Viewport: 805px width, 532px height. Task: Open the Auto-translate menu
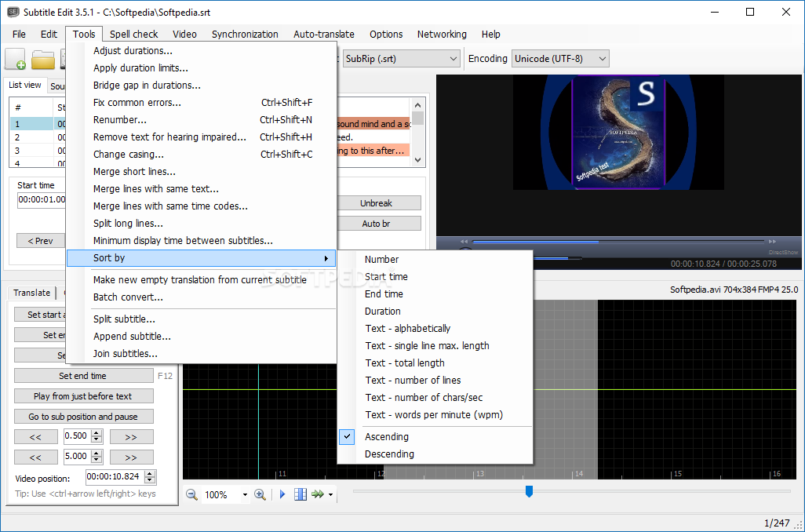coord(324,35)
